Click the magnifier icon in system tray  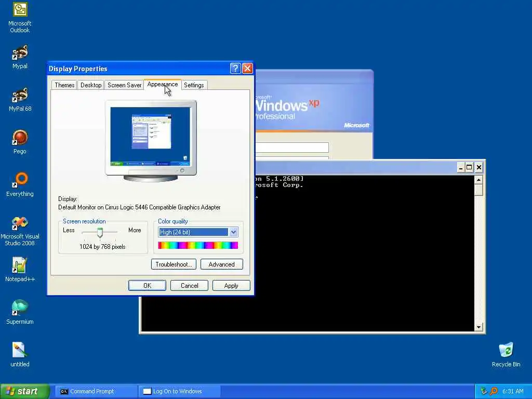pos(494,391)
